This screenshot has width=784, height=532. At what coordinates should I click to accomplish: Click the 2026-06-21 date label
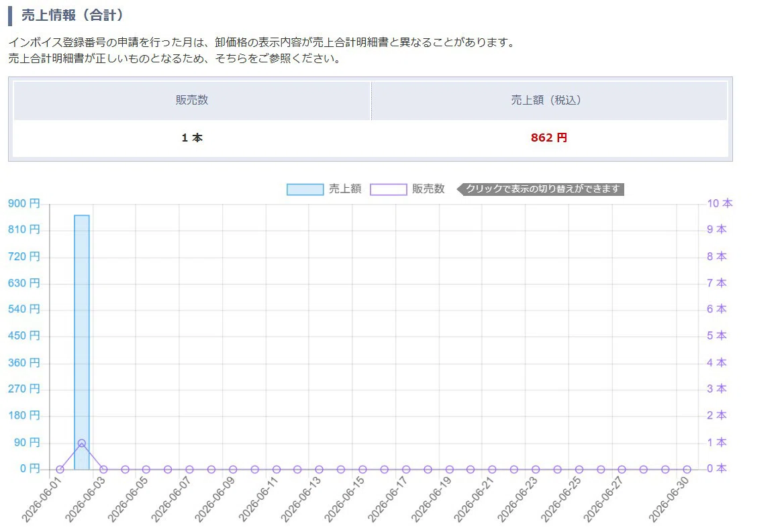coord(473,499)
